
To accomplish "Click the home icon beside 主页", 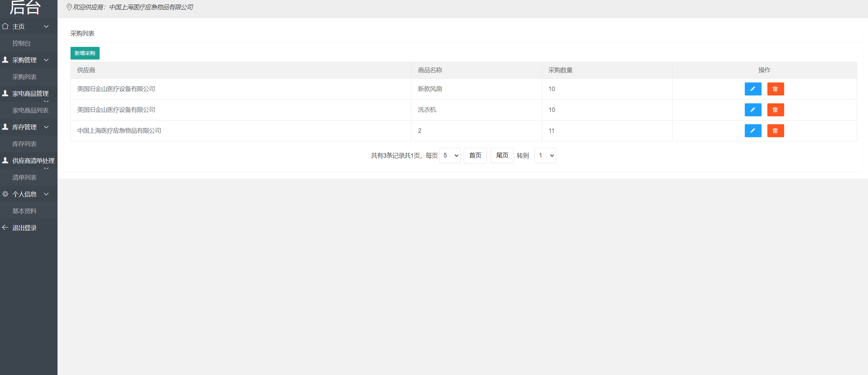I will (5, 26).
